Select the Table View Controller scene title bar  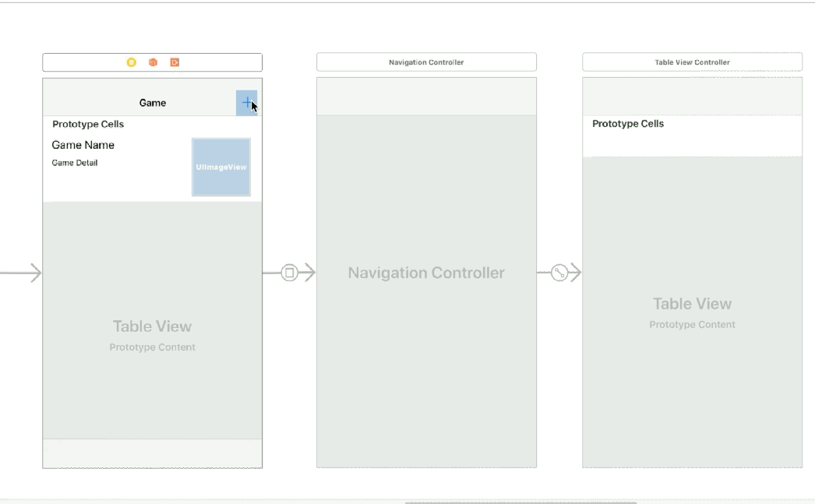(x=692, y=62)
